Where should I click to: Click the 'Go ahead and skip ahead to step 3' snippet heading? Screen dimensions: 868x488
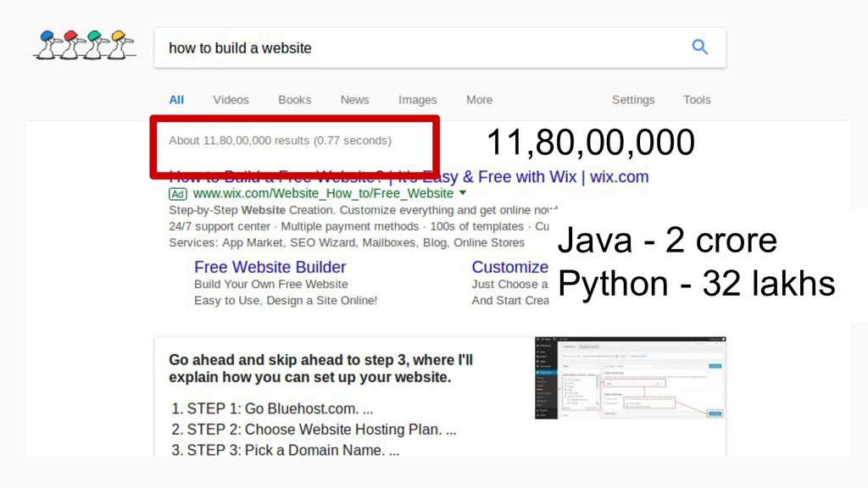320,369
